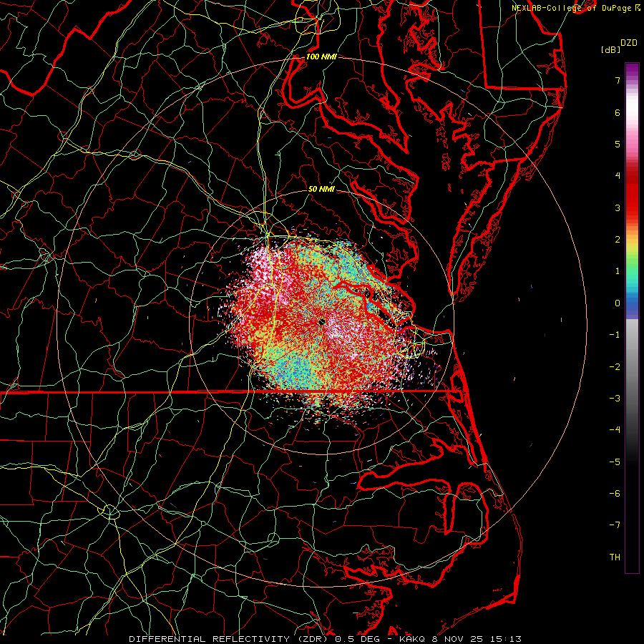Click the 50 NMI range ring label
The height and width of the screenshot is (644, 644).
click(321, 189)
